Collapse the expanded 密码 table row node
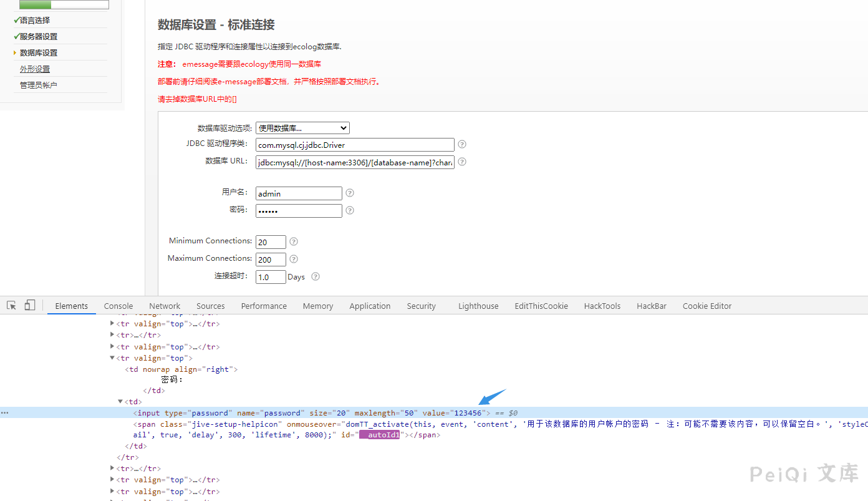This screenshot has height=501, width=868. (112, 358)
